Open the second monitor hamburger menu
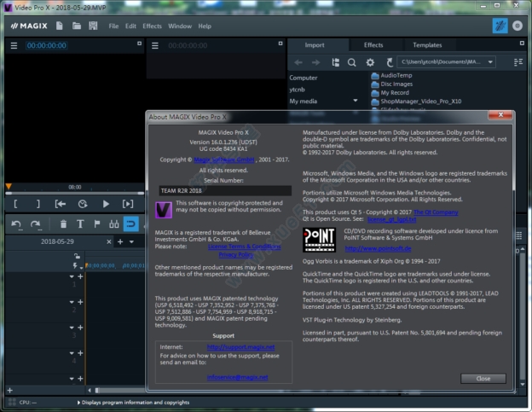 pyautogui.click(x=155, y=45)
